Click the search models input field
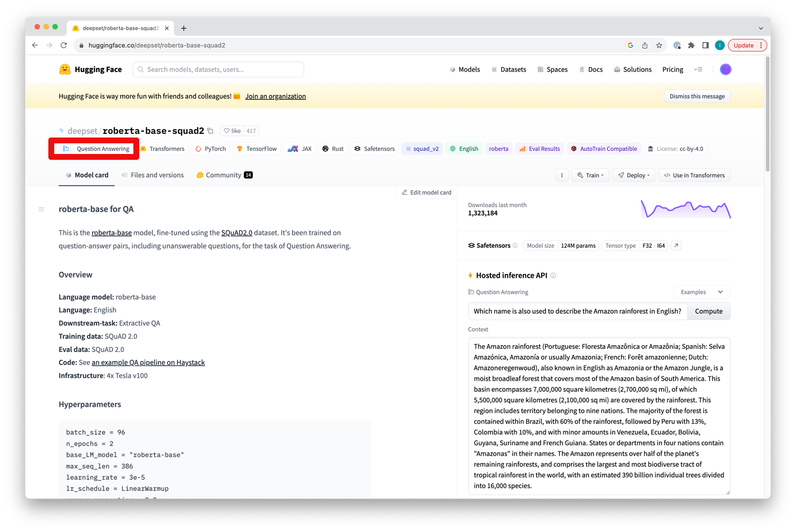The image size is (796, 532). pos(218,70)
